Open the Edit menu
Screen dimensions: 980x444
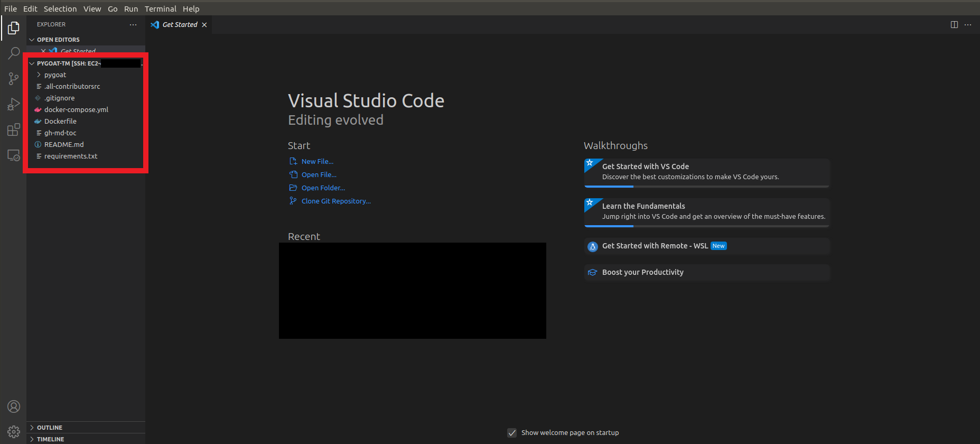tap(30, 8)
